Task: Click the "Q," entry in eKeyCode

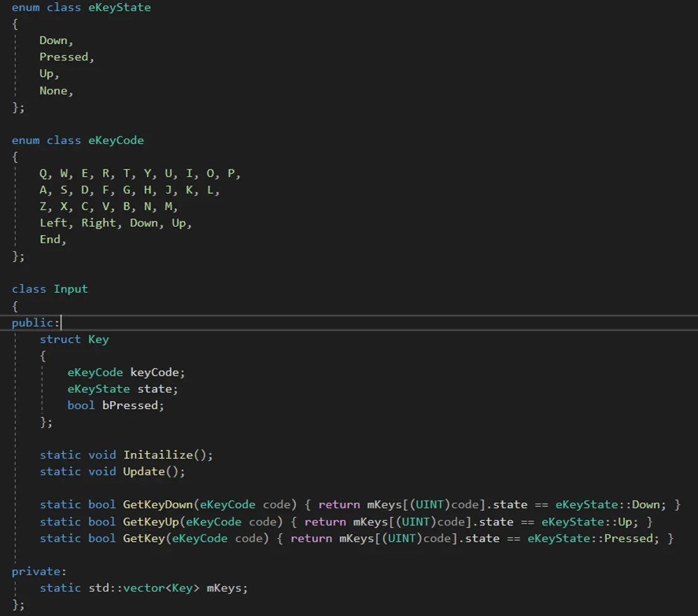Action: click(x=45, y=174)
